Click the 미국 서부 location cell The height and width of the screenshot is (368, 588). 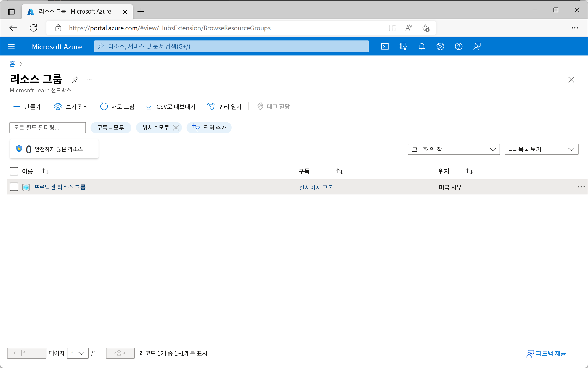(x=450, y=187)
